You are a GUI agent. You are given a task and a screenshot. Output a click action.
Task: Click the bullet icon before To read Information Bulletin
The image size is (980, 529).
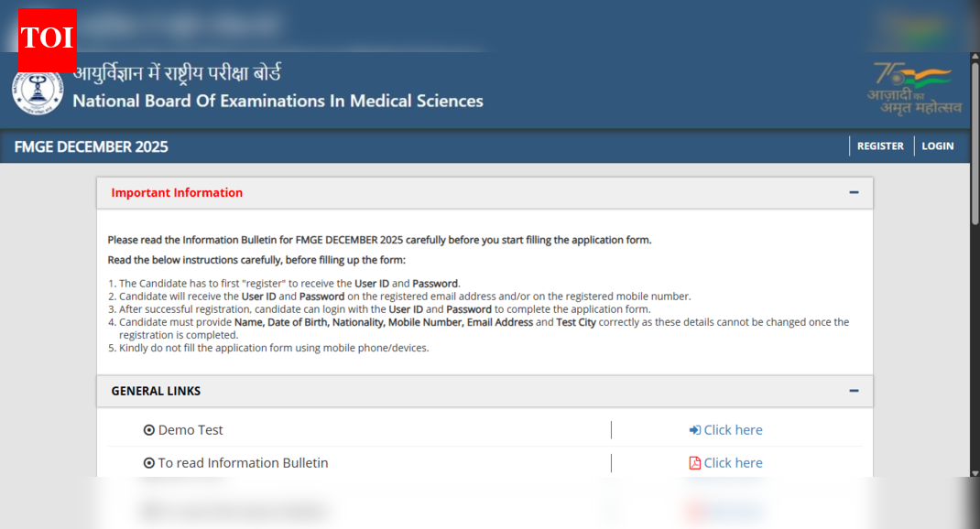click(x=149, y=462)
